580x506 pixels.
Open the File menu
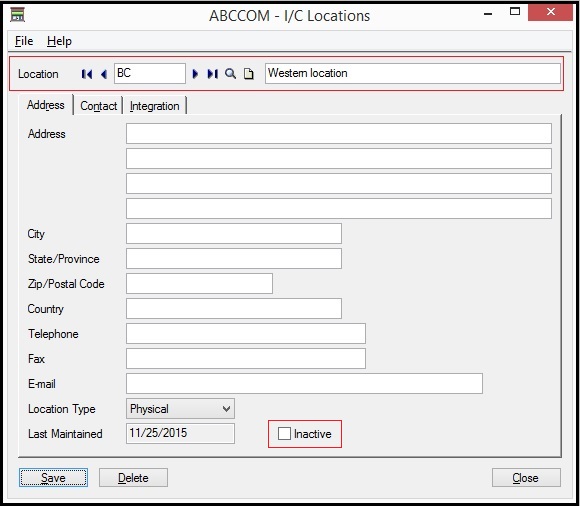point(24,41)
